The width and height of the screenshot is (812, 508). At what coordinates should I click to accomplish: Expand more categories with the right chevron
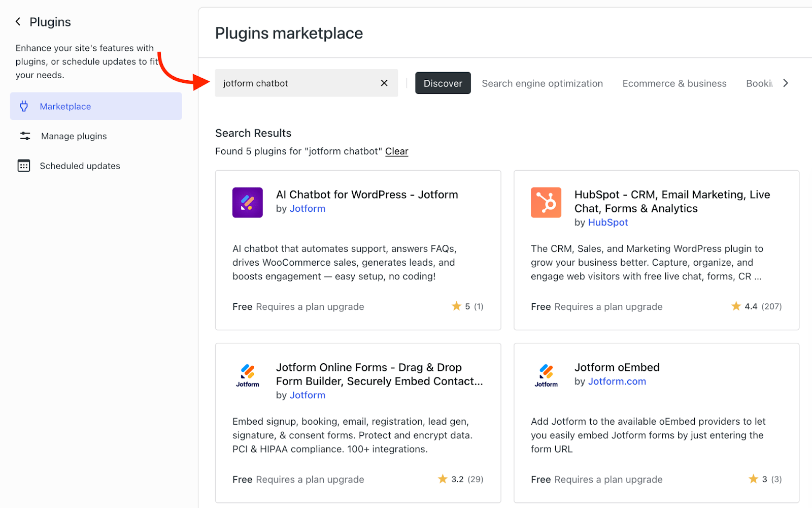785,82
